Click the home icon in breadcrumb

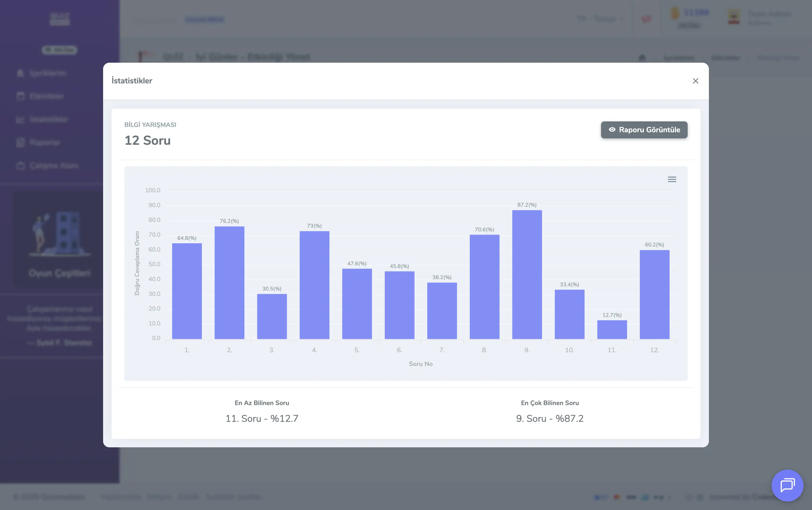tap(642, 58)
